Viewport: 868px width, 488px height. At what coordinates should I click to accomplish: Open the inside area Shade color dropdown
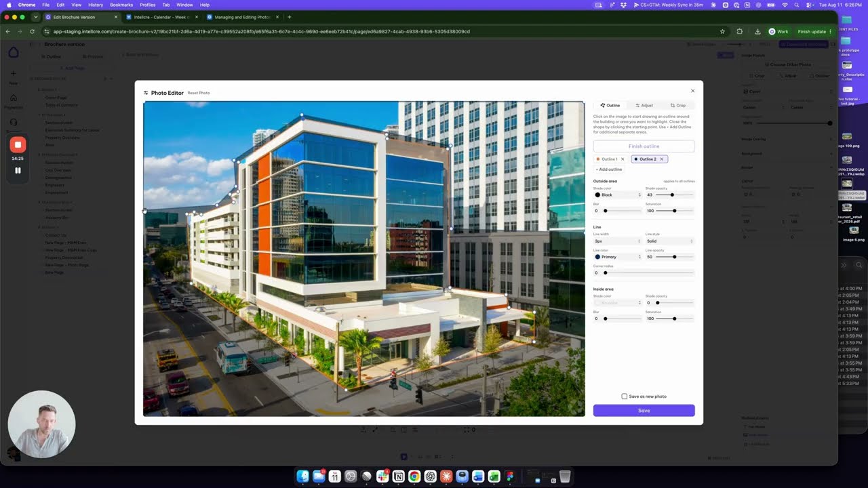click(x=617, y=302)
